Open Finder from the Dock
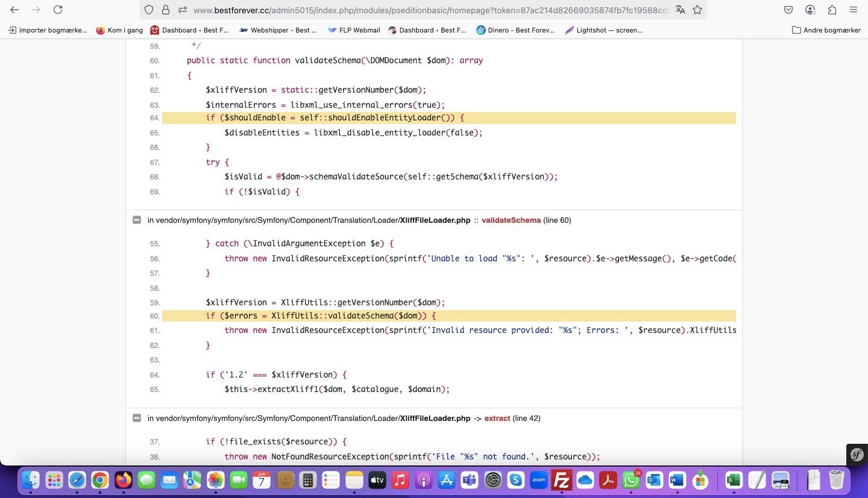The width and height of the screenshot is (868, 498). [x=31, y=480]
